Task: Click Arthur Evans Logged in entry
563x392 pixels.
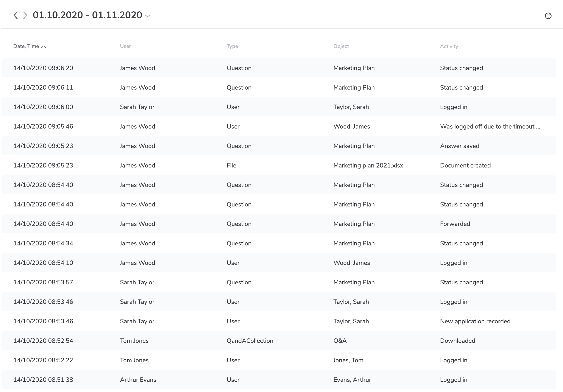Action: [281, 379]
